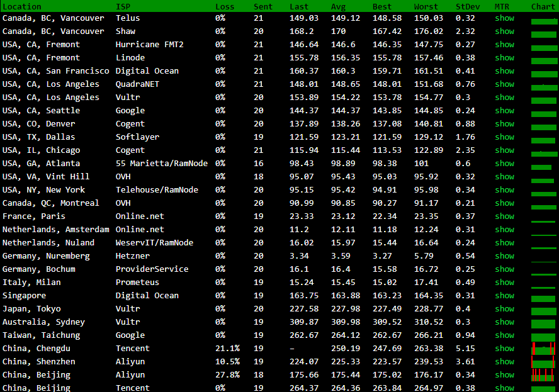The height and width of the screenshot is (392, 559).
Task: Click show link in the Beijing Aliyun row
Action: click(504, 374)
